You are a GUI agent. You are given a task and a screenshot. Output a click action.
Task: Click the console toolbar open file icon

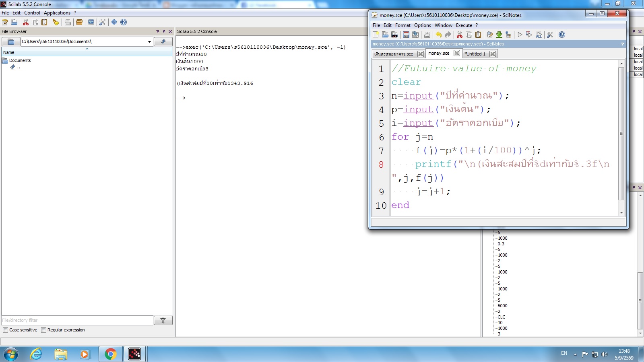click(x=14, y=22)
